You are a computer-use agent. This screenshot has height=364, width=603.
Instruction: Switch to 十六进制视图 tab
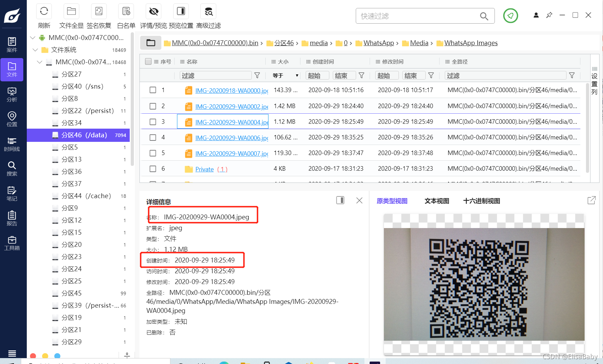pyautogui.click(x=482, y=201)
